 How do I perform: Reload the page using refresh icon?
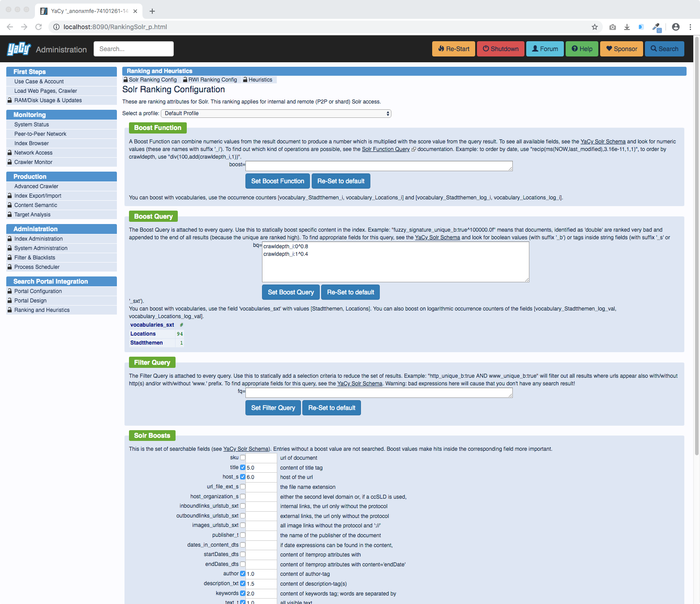(39, 27)
